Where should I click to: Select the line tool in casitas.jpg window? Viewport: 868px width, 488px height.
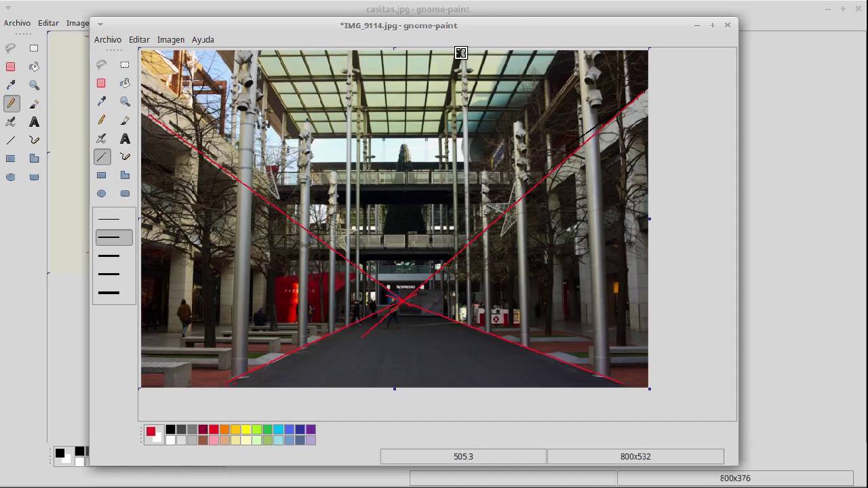pyautogui.click(x=11, y=140)
